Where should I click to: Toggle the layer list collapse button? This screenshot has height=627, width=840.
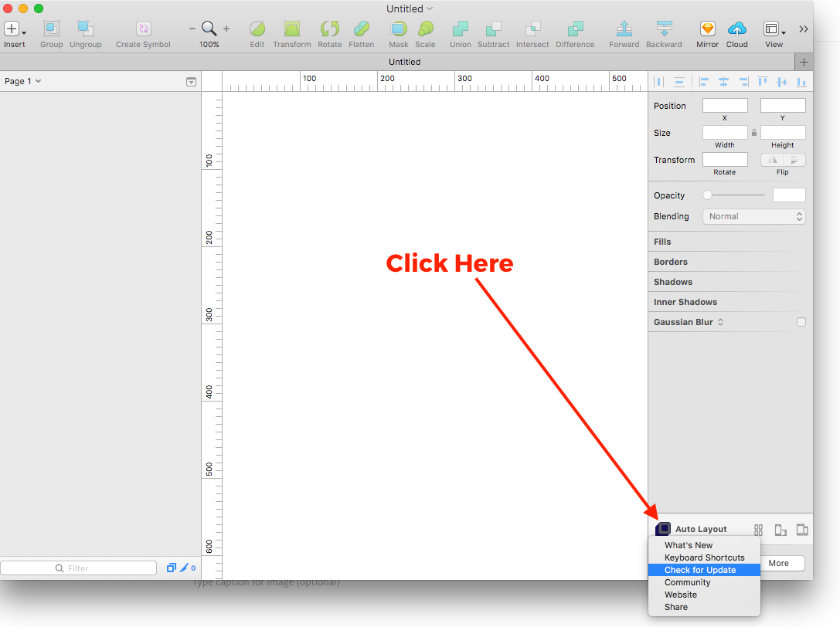click(191, 82)
